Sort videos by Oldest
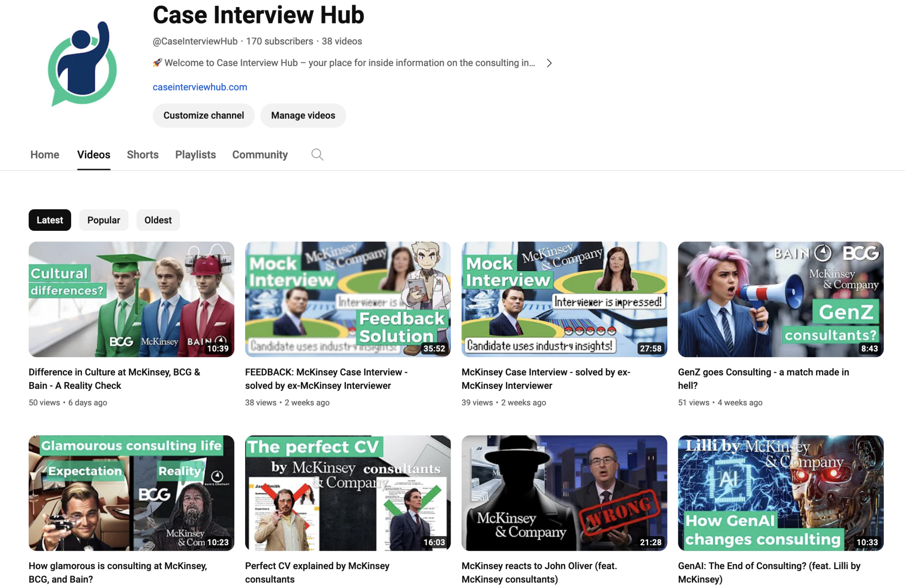Viewport: 905px width, 588px height. coord(158,220)
